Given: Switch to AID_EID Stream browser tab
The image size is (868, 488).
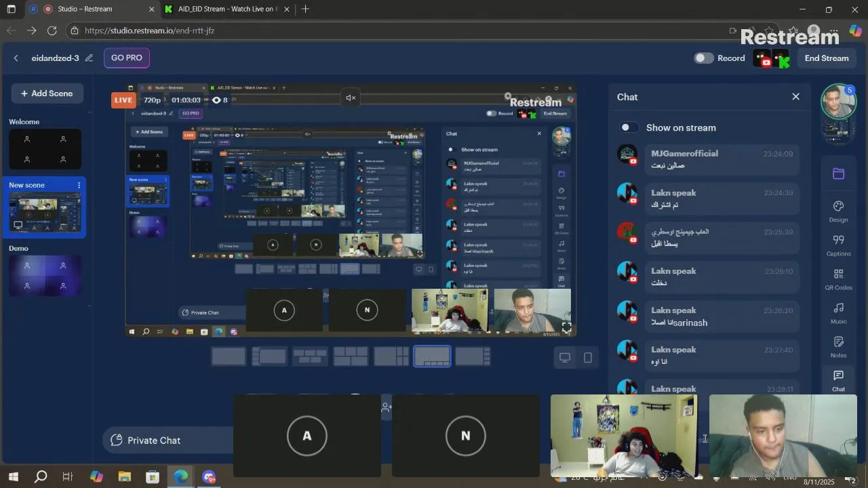Looking at the screenshot, I should coord(227,9).
